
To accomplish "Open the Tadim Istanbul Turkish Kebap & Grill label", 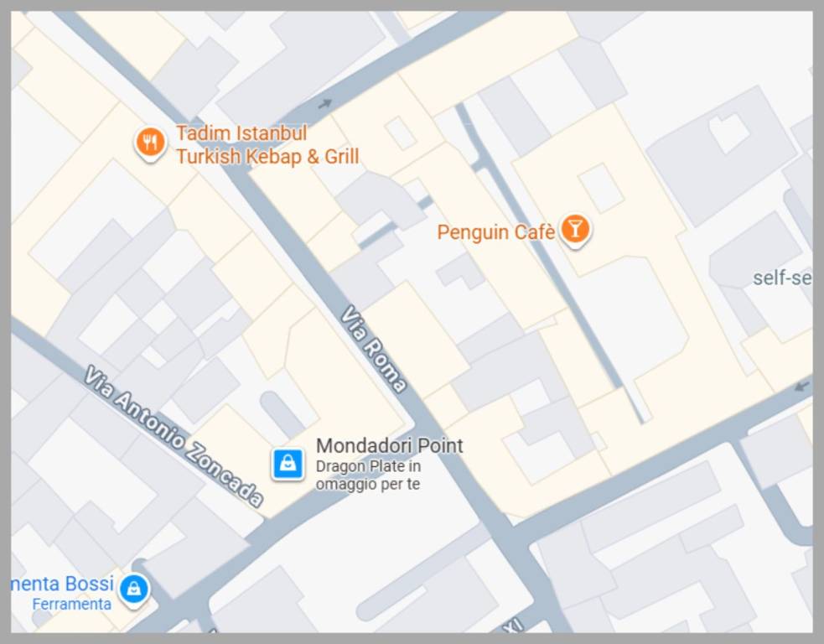I will point(267,144).
